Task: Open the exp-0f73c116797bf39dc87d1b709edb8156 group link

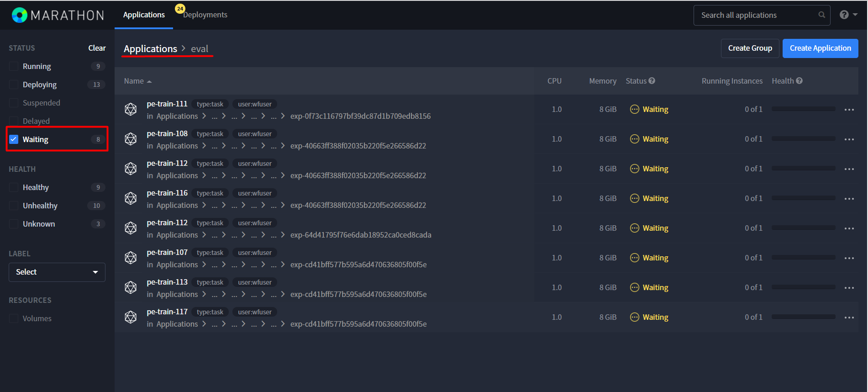Action: coord(360,116)
